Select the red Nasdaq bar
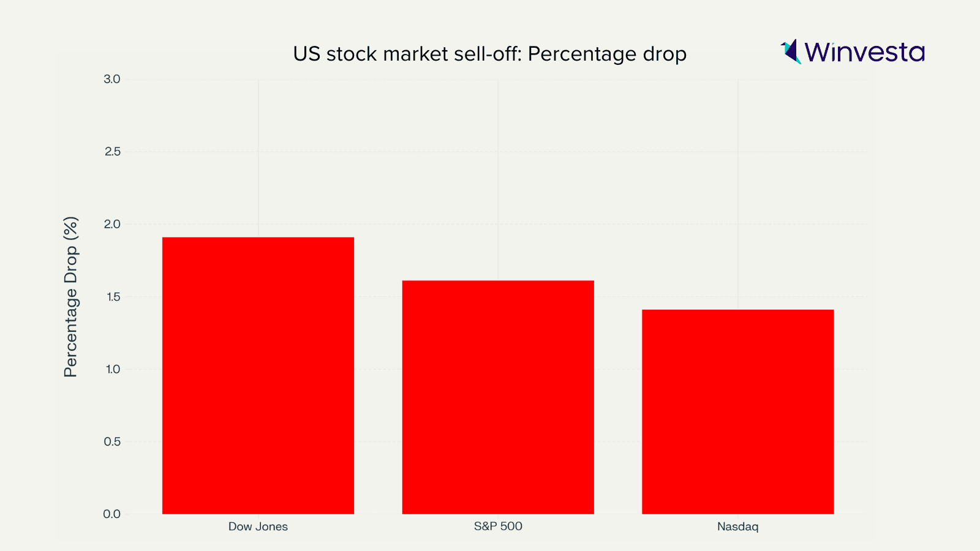Screen dimensions: 980x551 (737, 411)
